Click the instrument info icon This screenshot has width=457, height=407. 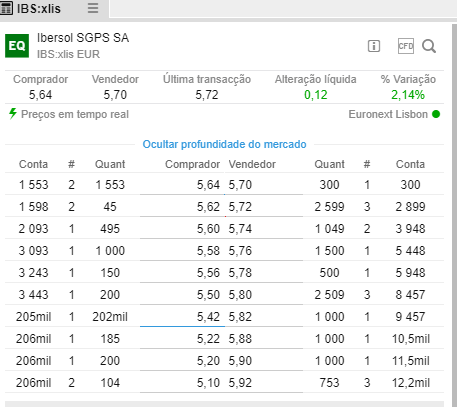(374, 46)
